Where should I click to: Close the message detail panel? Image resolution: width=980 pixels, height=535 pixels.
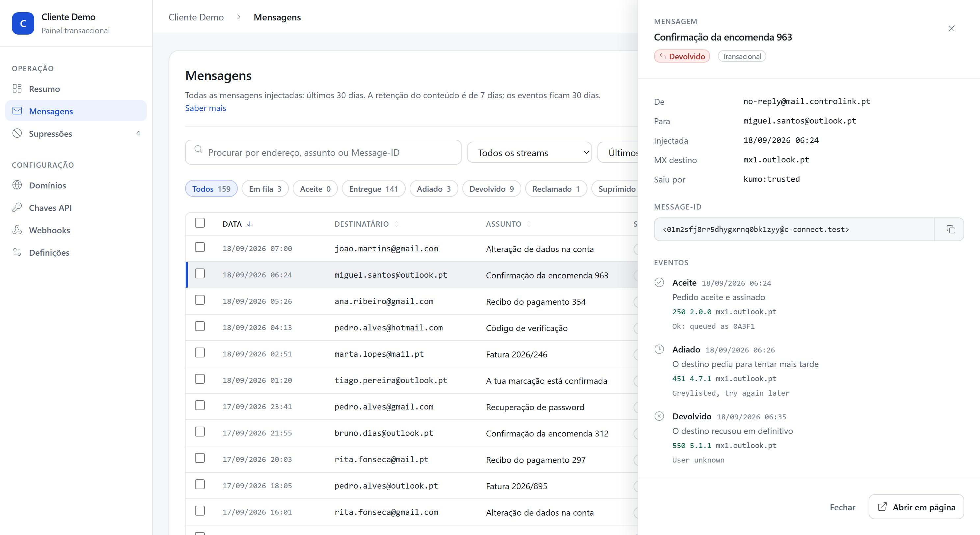point(951,29)
